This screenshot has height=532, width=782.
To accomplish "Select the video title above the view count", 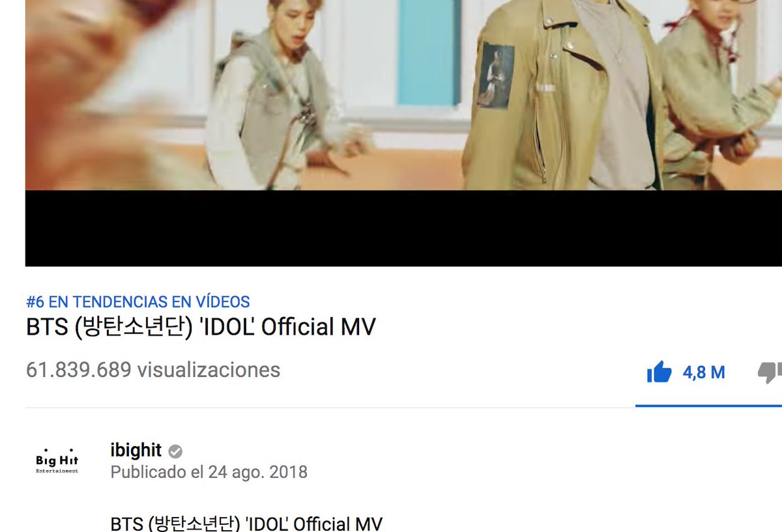I will (201, 327).
